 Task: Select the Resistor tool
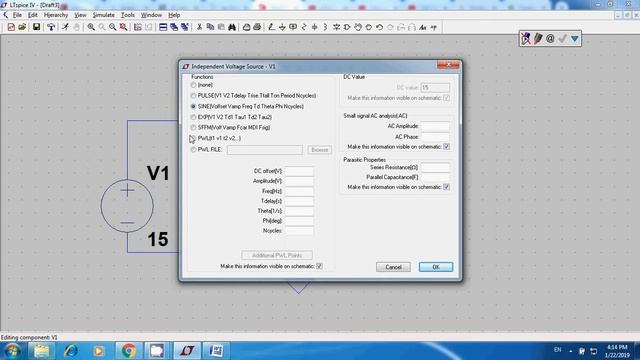coord(304,27)
